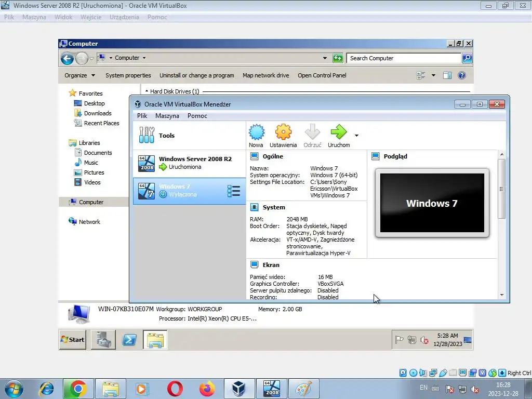Viewport: 532px width, 399px height.
Task: Collapse the Hard Disk Drives group
Action: tap(147, 91)
